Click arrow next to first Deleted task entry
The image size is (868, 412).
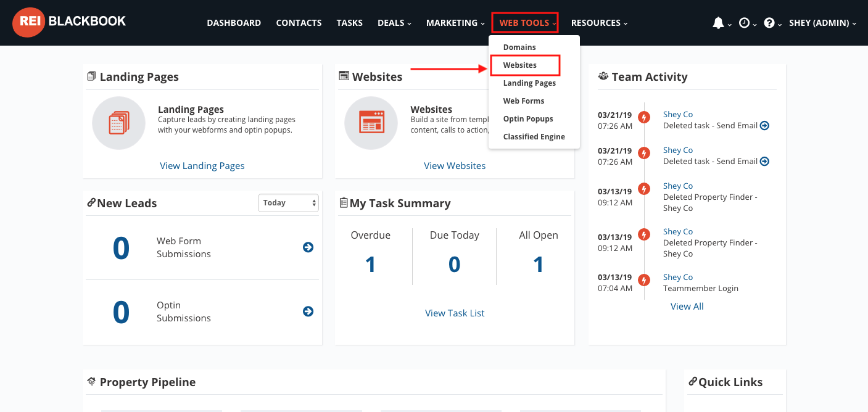pos(764,125)
